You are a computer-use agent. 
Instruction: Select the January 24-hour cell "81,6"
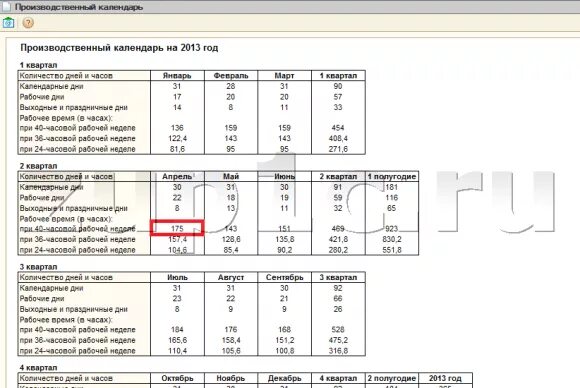point(177,149)
